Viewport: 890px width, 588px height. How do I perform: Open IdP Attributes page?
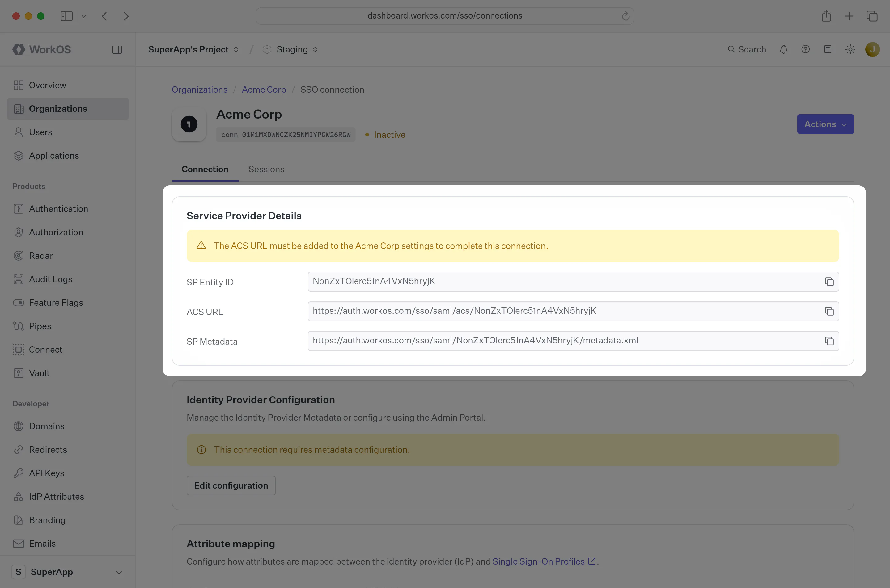(68, 497)
